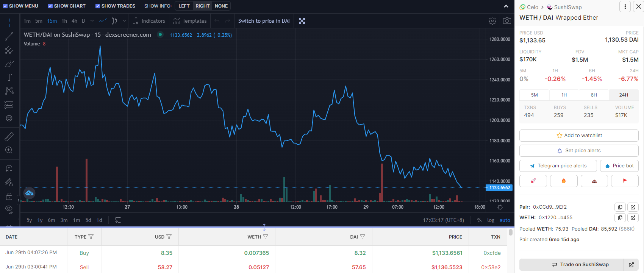
Task: Toggle lock all drawing tools
Action: tap(9, 196)
